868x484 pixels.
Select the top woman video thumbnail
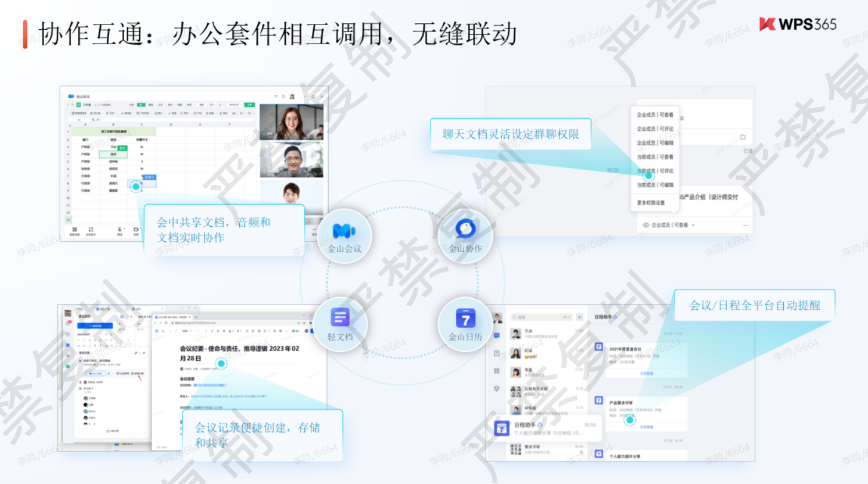tap(292, 122)
